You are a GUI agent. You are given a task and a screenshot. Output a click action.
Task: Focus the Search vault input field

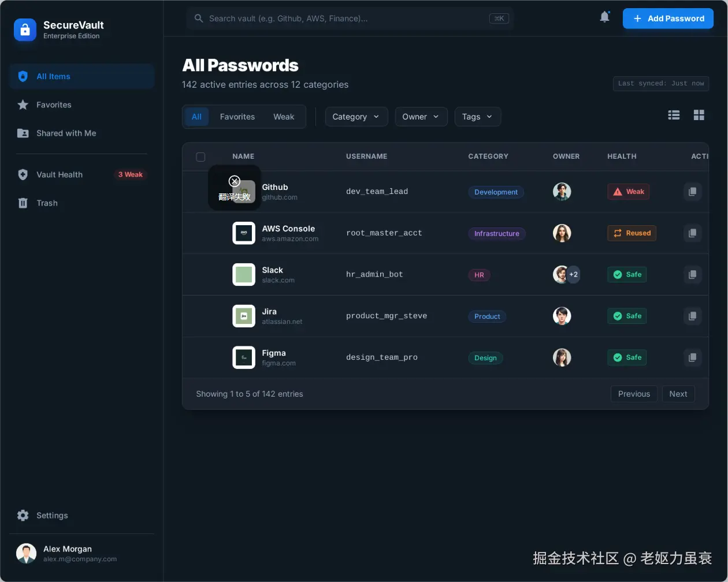point(350,18)
